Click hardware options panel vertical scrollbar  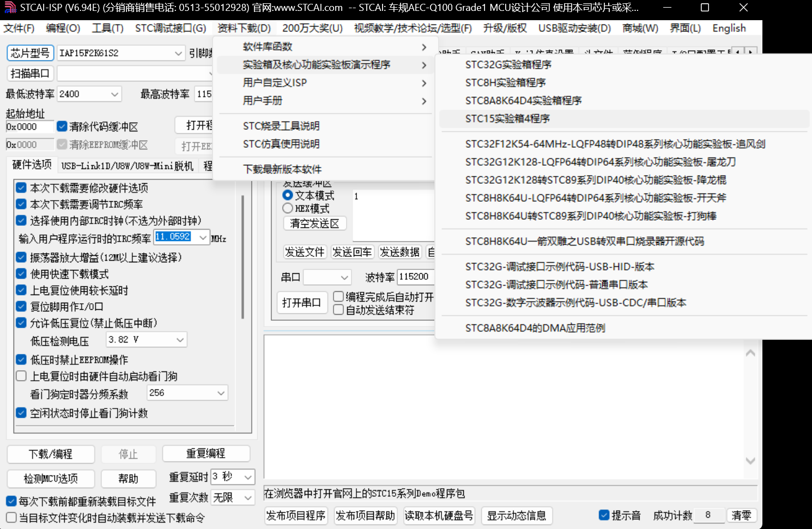pyautogui.click(x=243, y=256)
